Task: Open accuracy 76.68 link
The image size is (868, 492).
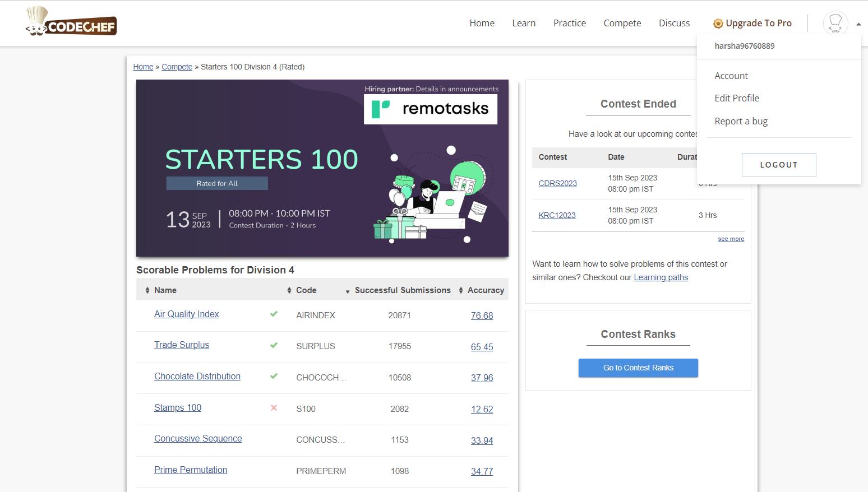Action: (x=482, y=315)
